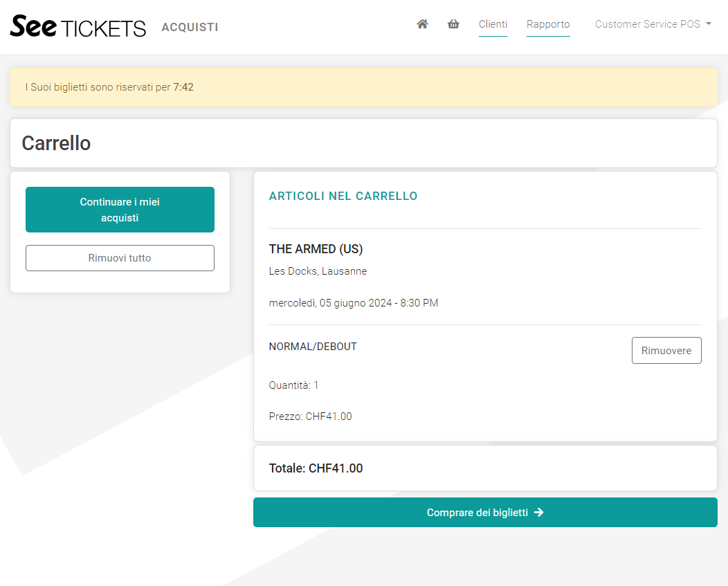Click the ARTICOLI NEL CARRELLO heading
Image resolution: width=728 pixels, height=586 pixels.
pyautogui.click(x=343, y=196)
